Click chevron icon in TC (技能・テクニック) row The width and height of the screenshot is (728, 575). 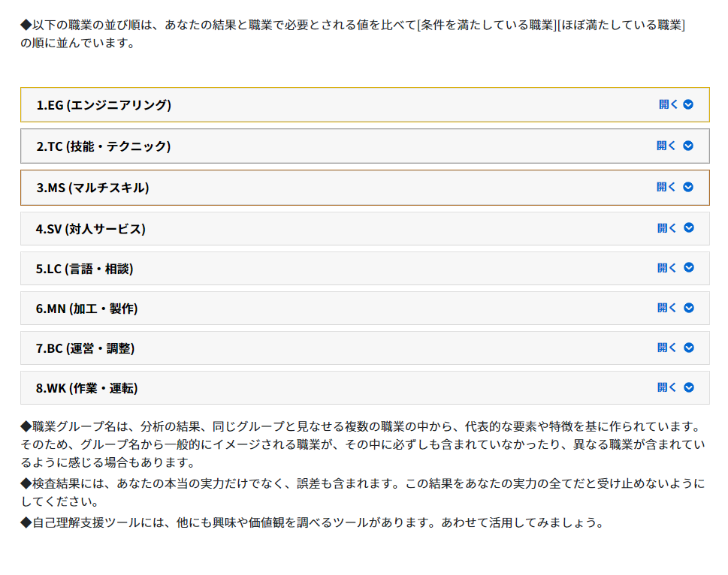(688, 146)
